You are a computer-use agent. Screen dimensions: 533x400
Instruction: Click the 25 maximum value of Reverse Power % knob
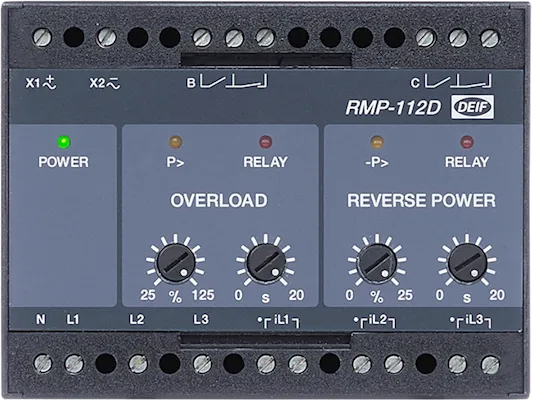tap(405, 295)
